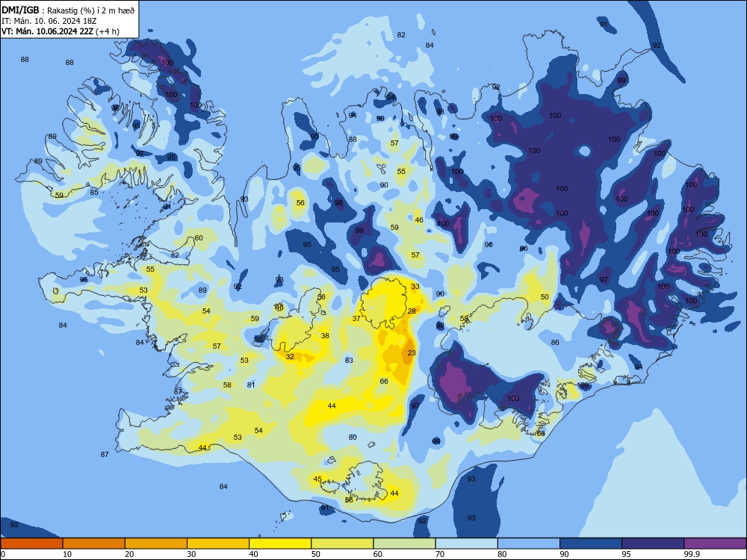Click the humidity value 32
Screen dimensions: 747x560
click(290, 357)
